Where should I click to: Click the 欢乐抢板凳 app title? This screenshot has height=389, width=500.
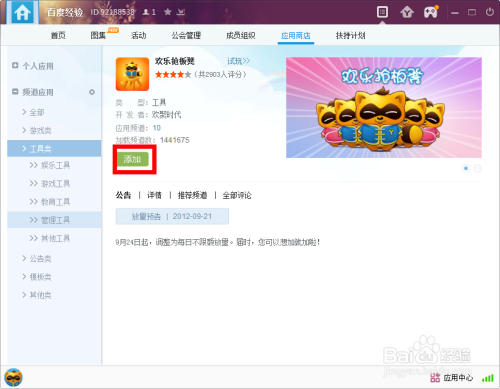pos(175,61)
